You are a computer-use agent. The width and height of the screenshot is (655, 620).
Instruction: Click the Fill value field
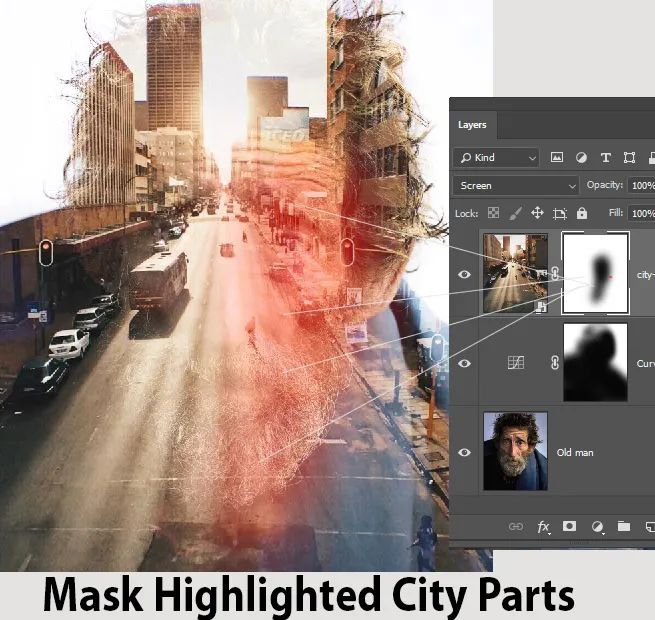[x=642, y=213]
